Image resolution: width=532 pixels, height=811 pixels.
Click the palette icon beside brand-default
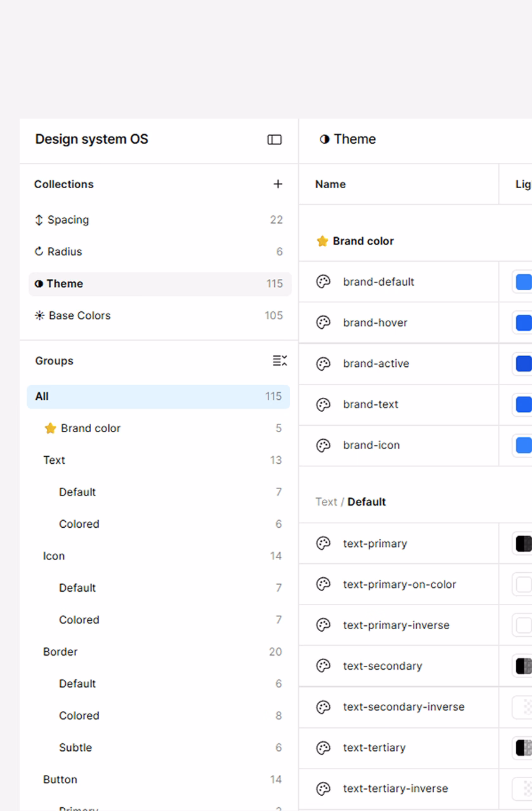pos(323,281)
